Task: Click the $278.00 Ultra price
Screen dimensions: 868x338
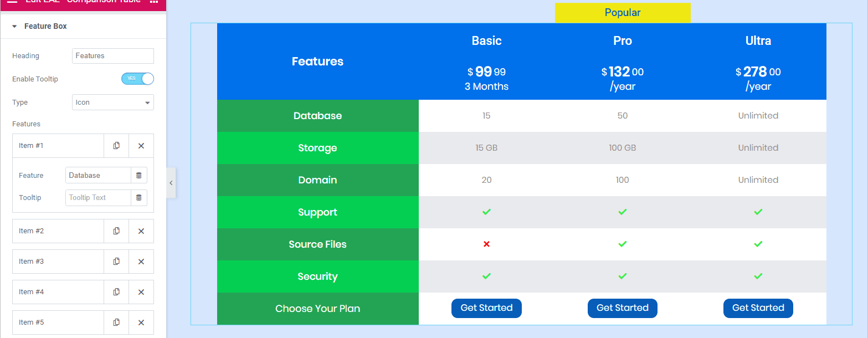Action: (758, 71)
